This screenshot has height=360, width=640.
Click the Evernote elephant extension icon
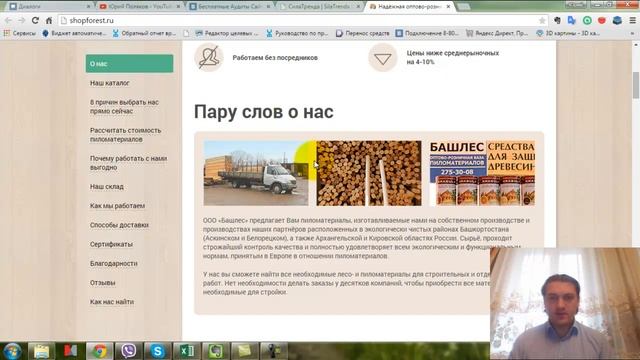click(x=557, y=20)
